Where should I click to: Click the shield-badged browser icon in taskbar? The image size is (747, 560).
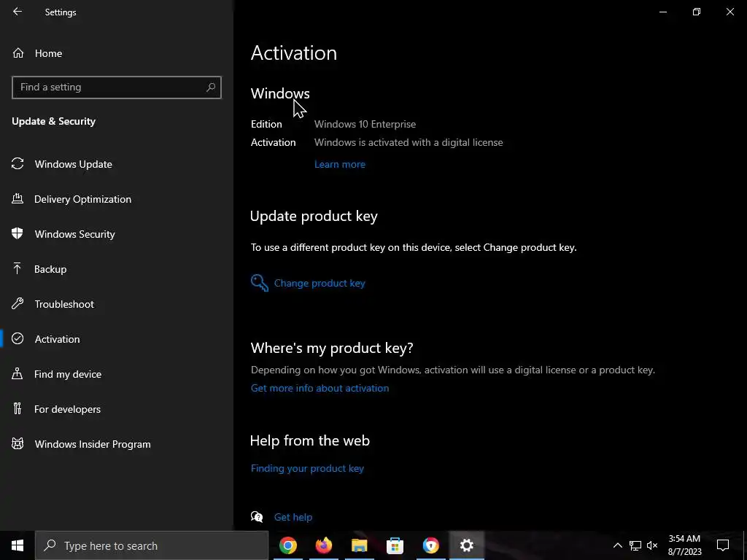430,545
